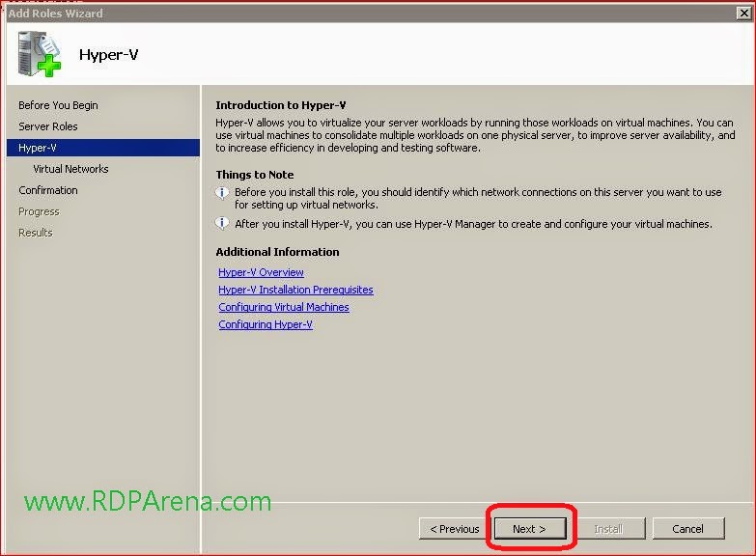Cancel the Add Roles Wizard
Viewport: 756px width, 556px height.
pos(688,529)
